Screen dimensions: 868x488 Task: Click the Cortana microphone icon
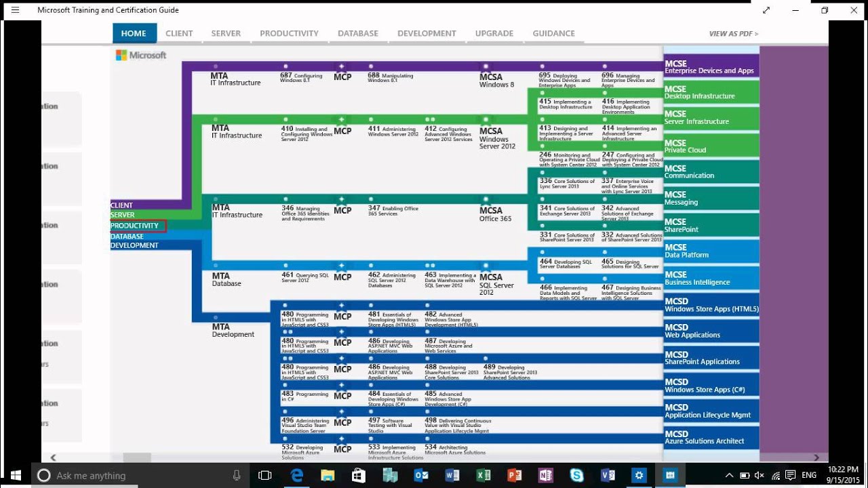click(237, 475)
